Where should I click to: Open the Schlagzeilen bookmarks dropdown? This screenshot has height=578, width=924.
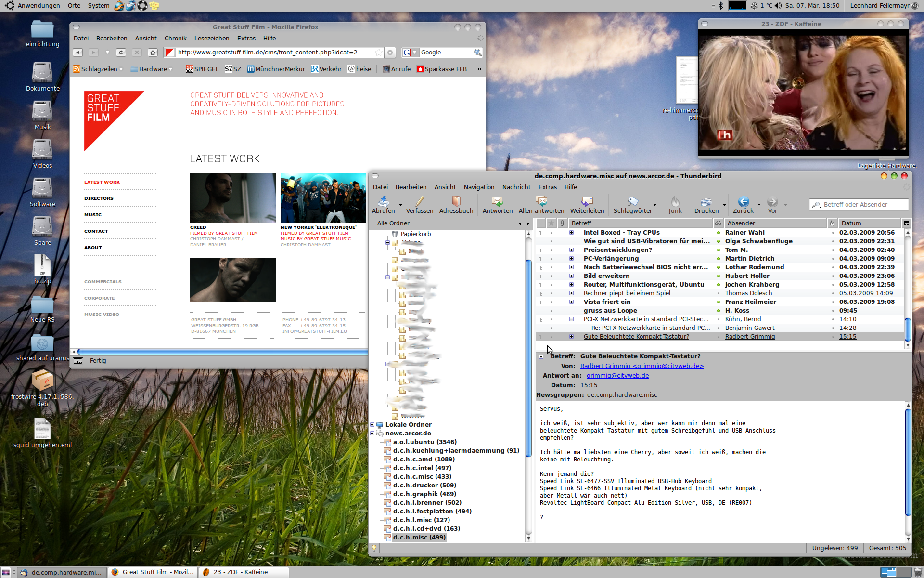(98, 69)
